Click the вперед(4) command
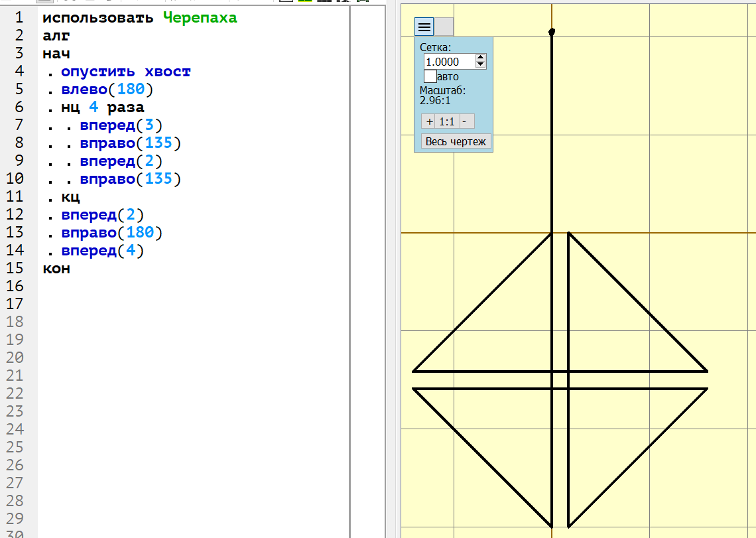Screen dimensions: 756x538 click(103, 250)
